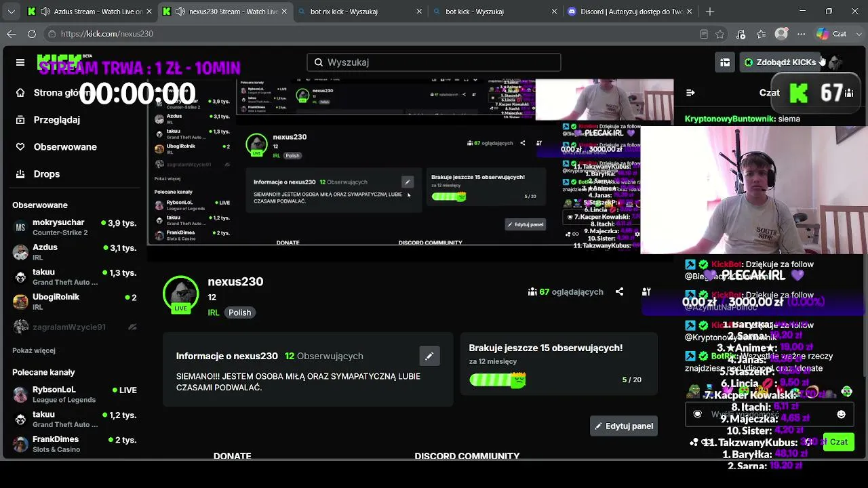868x488 pixels.
Task: Open FrankDimes recommended channel
Action: [x=75, y=444]
